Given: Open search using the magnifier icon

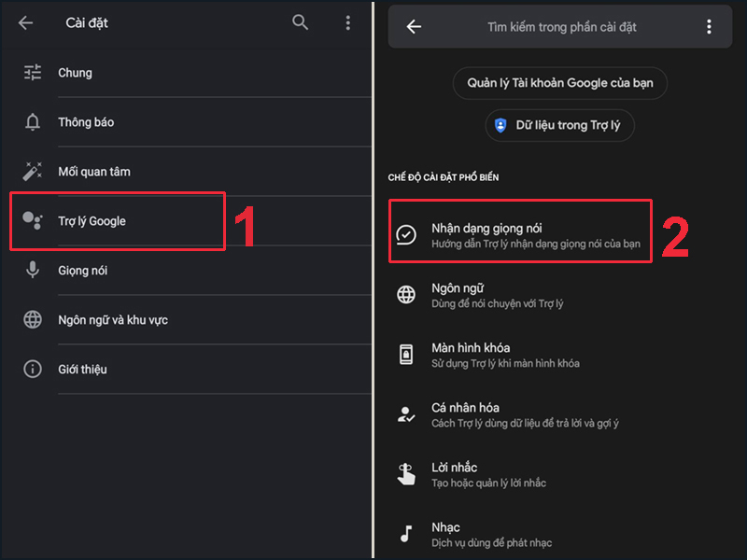Looking at the screenshot, I should 300,22.
